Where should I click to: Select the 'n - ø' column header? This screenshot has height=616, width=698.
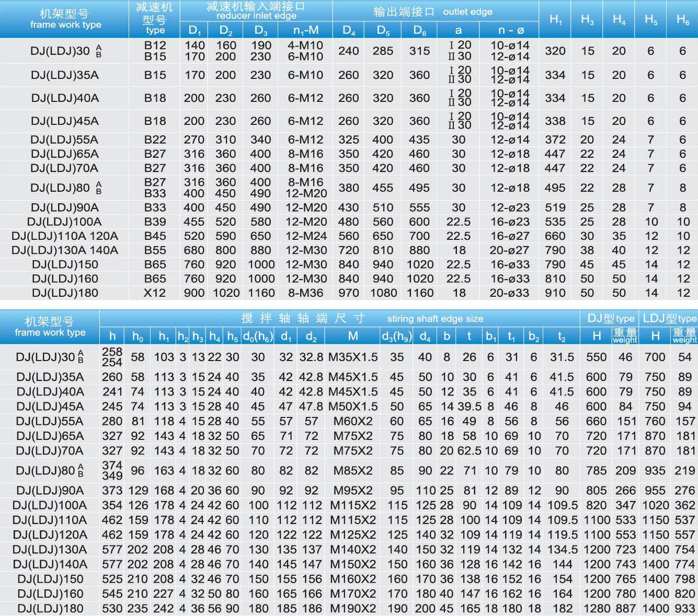pyautogui.click(x=510, y=30)
